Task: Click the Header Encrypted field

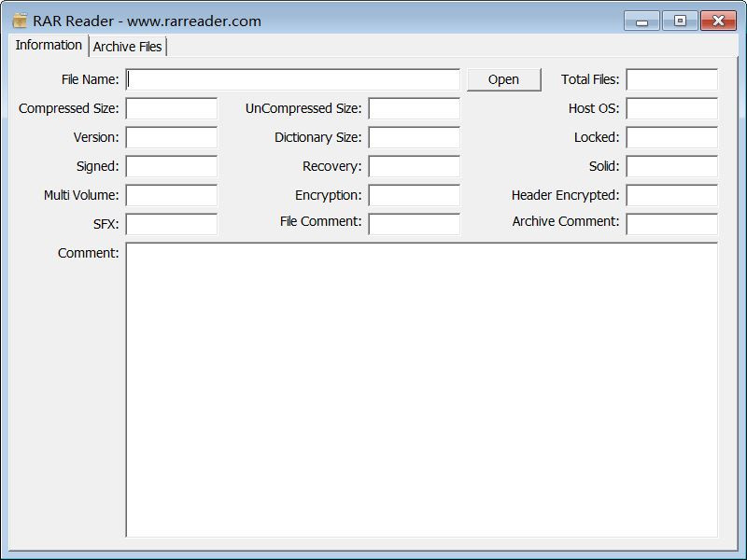Action: 671,195
